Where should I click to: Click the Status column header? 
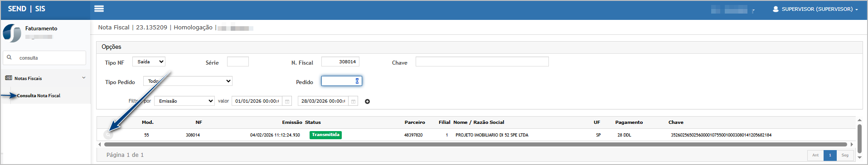tap(313, 122)
